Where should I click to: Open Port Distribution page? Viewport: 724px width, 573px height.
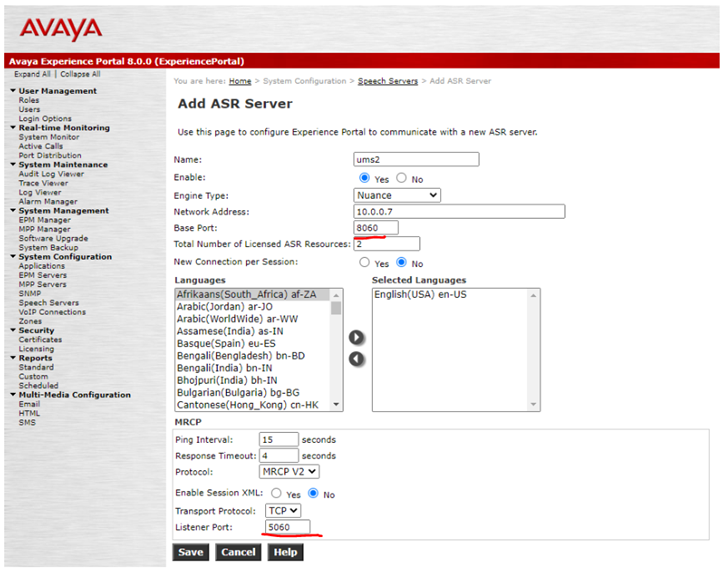[x=50, y=156]
